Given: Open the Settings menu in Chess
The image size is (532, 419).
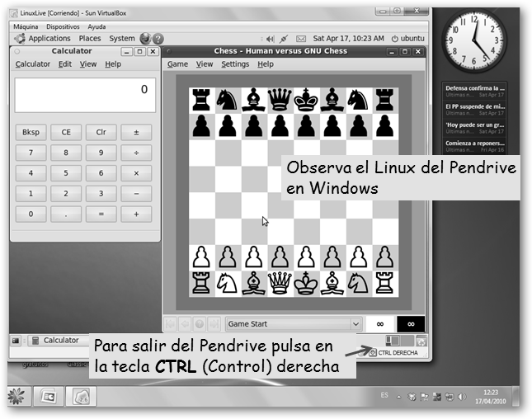Looking at the screenshot, I should [235, 64].
